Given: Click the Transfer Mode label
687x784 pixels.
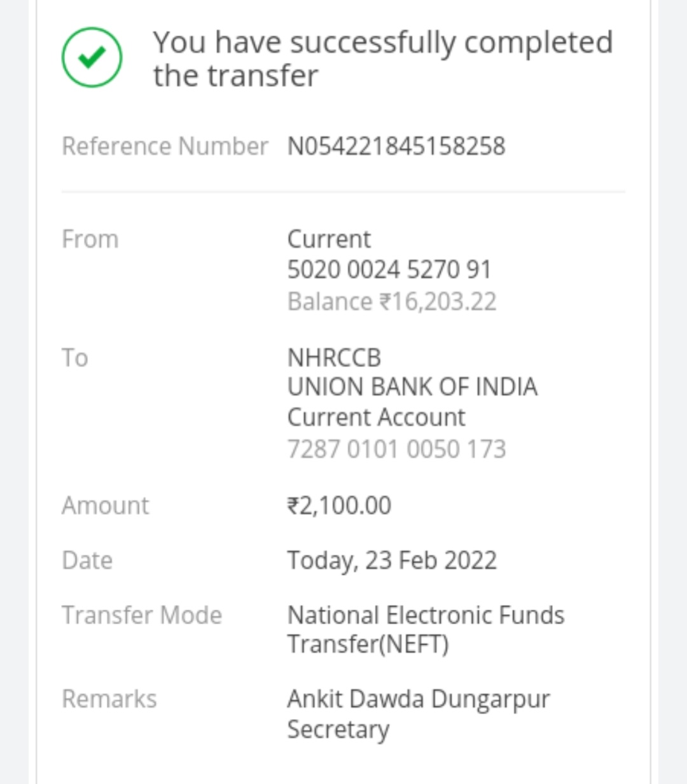Looking at the screenshot, I should [142, 615].
